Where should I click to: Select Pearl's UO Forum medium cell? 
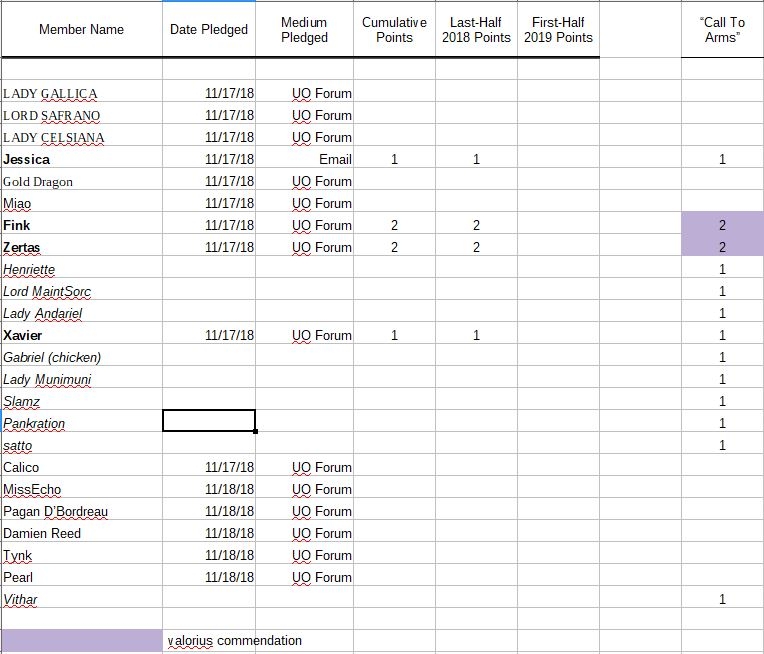pos(304,575)
